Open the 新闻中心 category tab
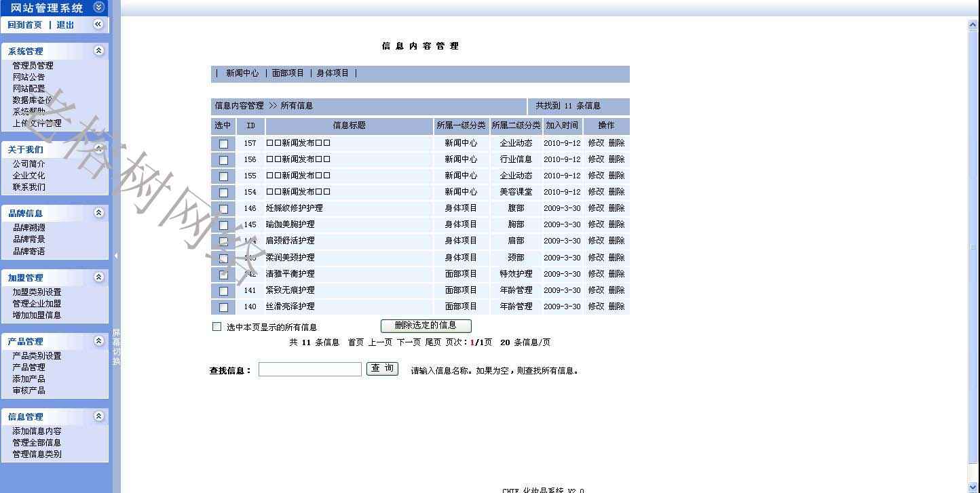 [242, 73]
